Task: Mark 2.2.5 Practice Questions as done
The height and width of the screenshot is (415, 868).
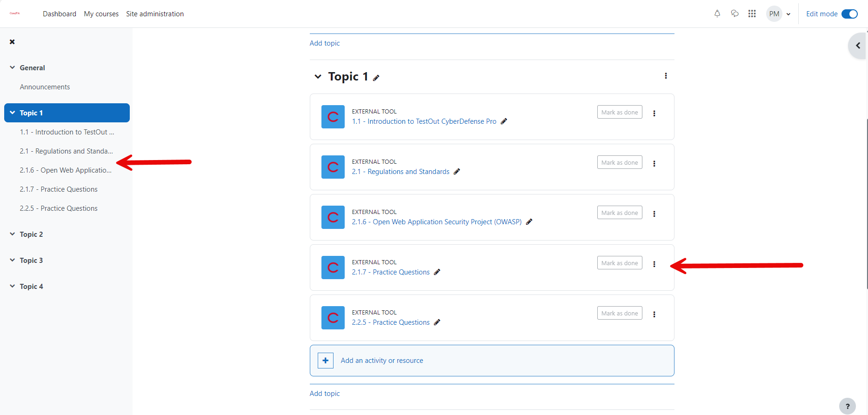Action: [x=620, y=313]
